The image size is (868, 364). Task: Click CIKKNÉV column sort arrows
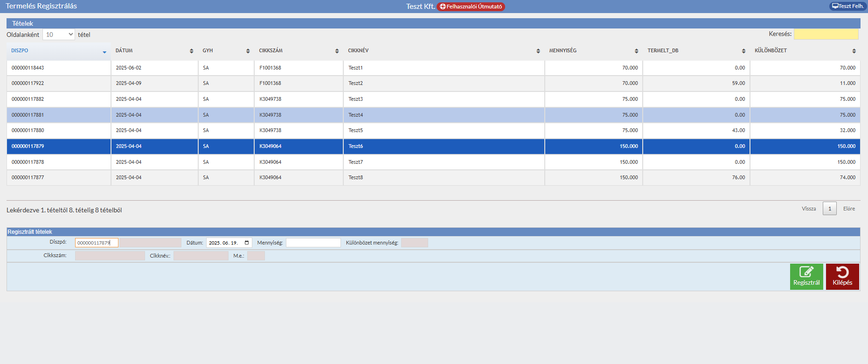(538, 51)
